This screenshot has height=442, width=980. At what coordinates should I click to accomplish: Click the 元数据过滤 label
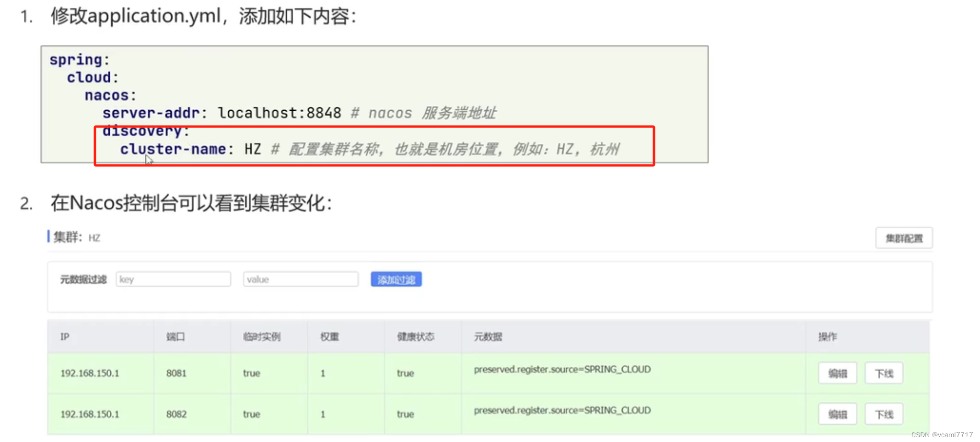[x=83, y=279]
